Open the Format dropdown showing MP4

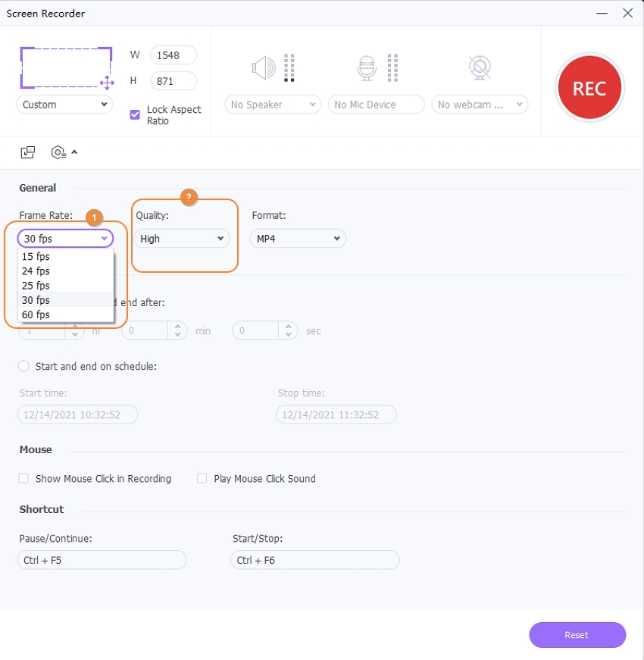pos(298,239)
